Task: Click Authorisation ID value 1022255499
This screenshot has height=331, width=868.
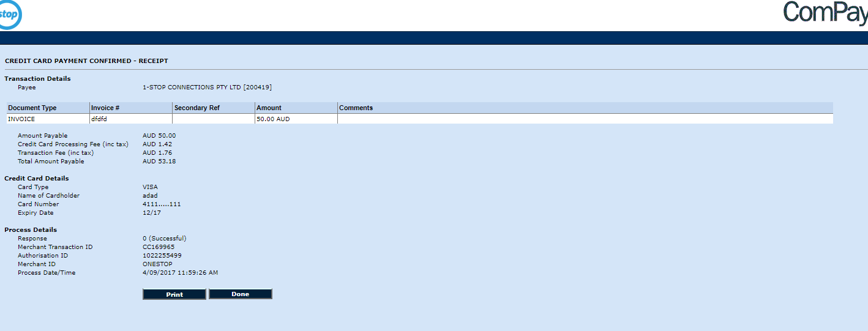Action: 162,256
